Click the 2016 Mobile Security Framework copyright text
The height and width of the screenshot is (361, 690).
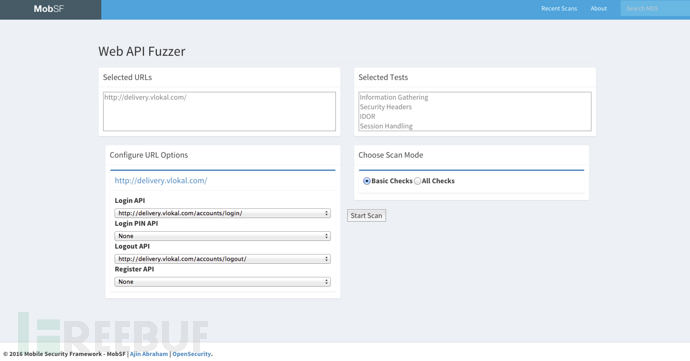pos(64,354)
